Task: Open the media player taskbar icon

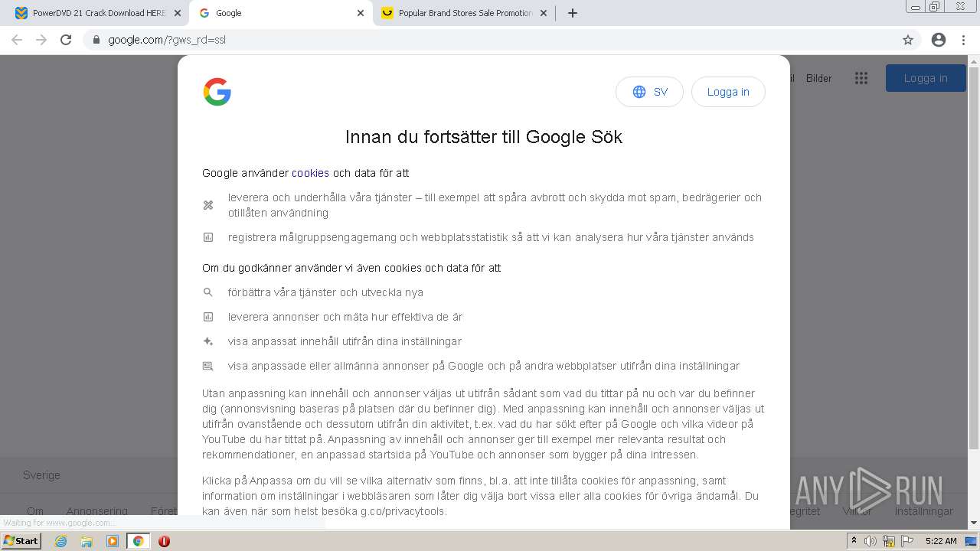Action: click(113, 541)
